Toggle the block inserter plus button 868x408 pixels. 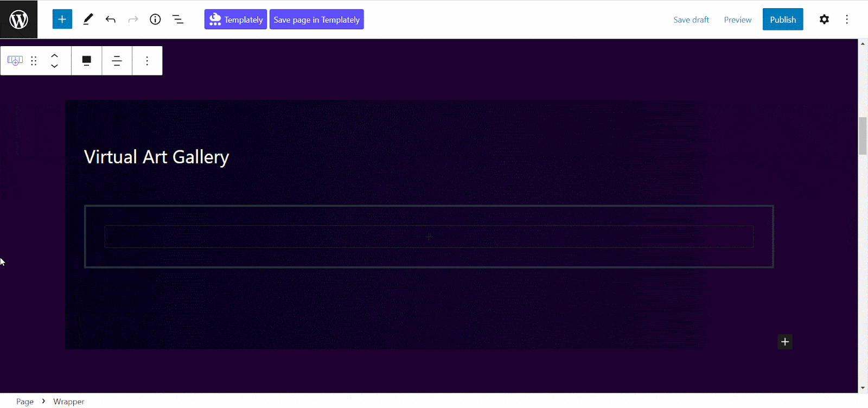pyautogui.click(x=62, y=20)
